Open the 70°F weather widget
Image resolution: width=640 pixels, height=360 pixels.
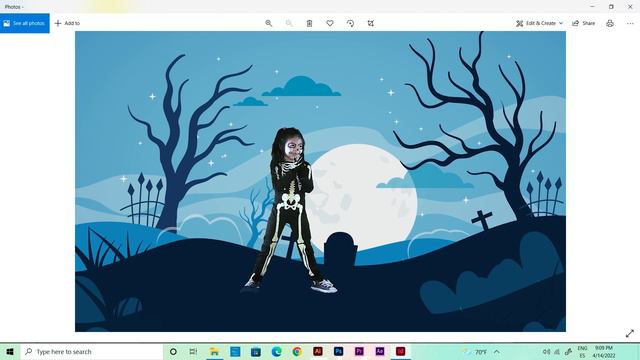pos(475,351)
